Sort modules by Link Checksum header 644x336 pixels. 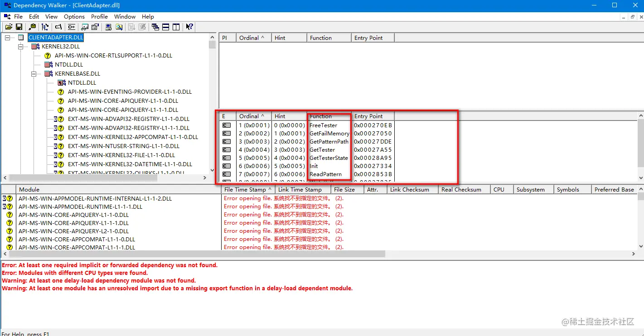coord(413,190)
